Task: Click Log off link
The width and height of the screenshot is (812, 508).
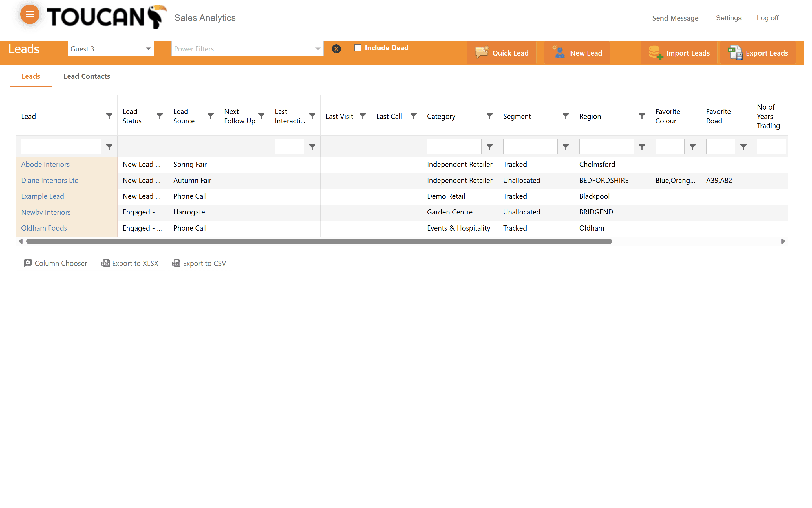Action: click(x=767, y=18)
